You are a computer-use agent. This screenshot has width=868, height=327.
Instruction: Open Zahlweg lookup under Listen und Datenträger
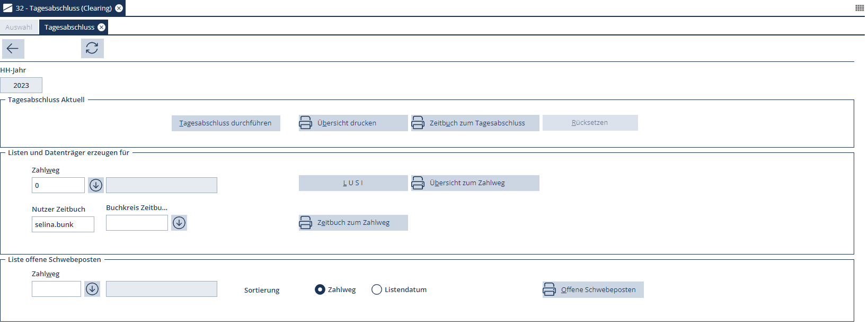96,185
